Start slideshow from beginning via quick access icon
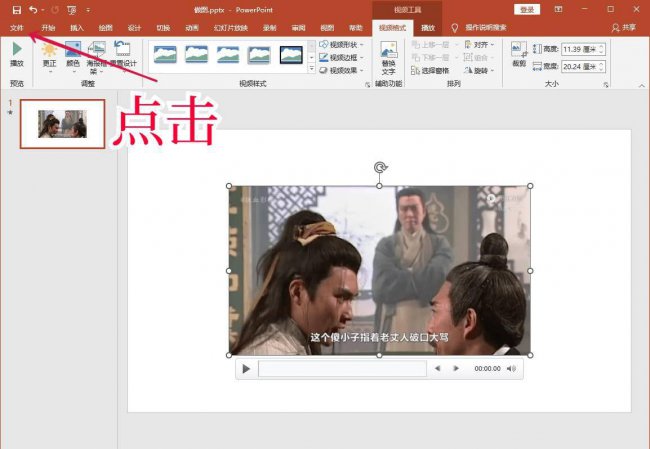Screen dimensions: 650x449 click(72, 10)
